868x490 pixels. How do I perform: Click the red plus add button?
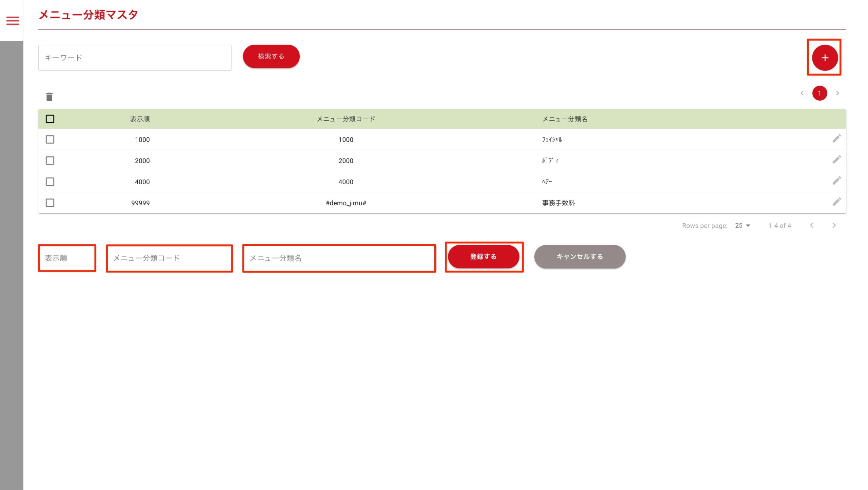coord(825,58)
